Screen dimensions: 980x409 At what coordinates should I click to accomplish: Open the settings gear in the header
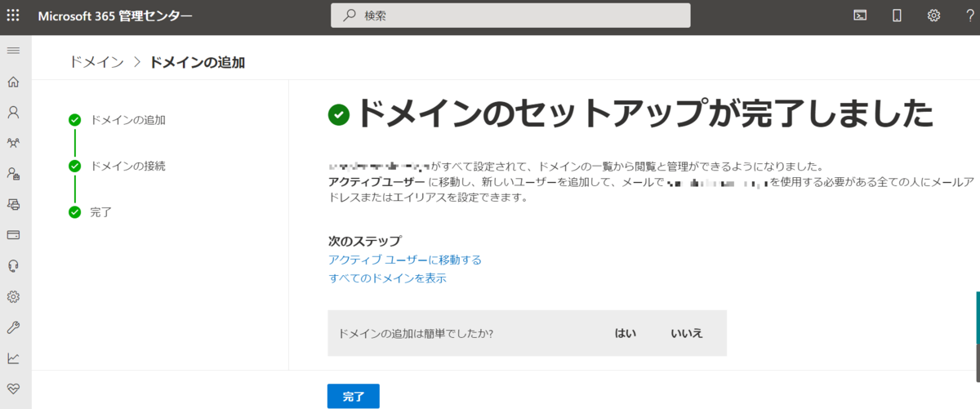tap(933, 15)
